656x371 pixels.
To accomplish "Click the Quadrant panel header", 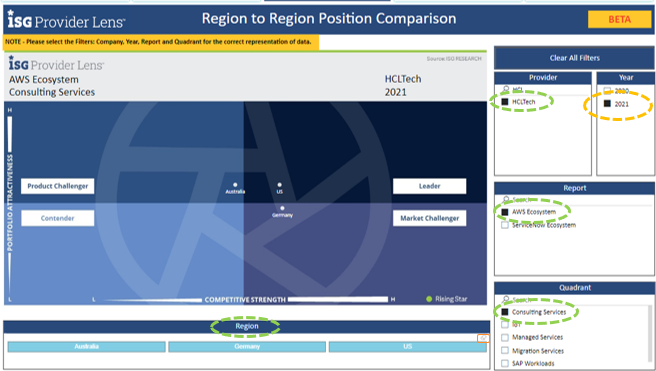I will 574,288.
